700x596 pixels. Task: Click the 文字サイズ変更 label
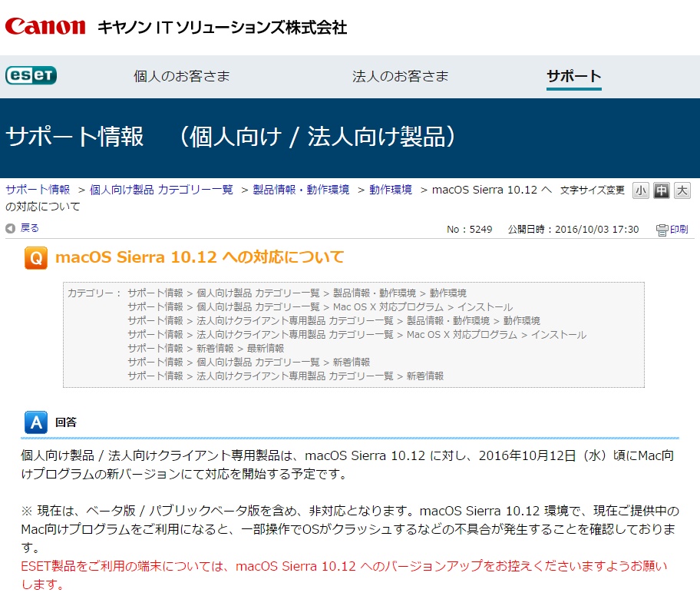[x=593, y=190]
